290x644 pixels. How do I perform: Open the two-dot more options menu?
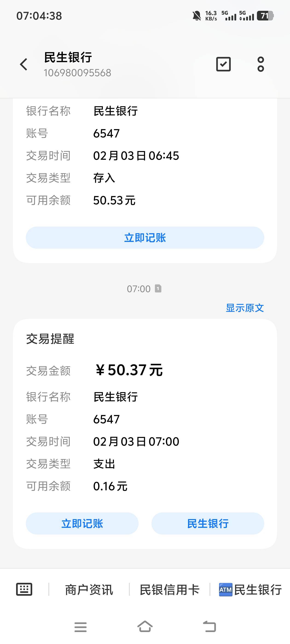261,64
